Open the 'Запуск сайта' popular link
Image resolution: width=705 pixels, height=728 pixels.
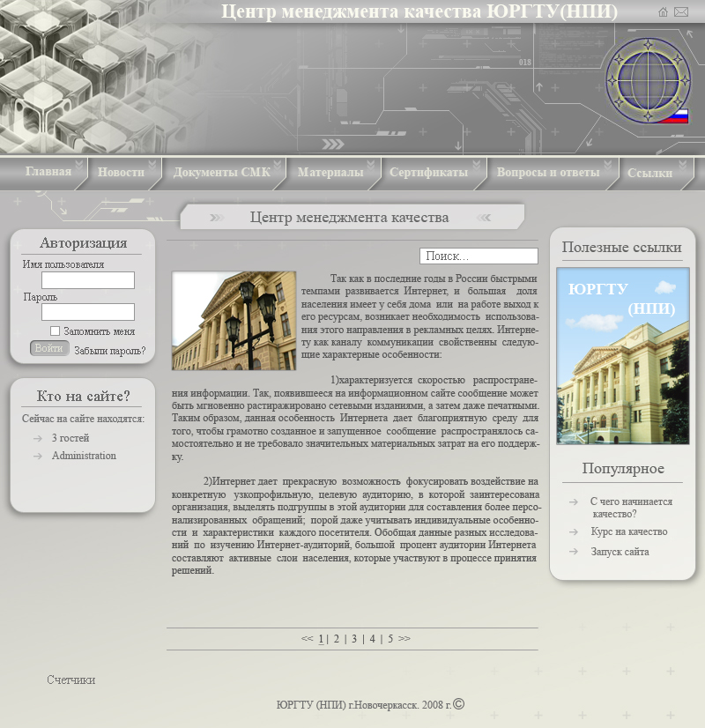(620, 552)
